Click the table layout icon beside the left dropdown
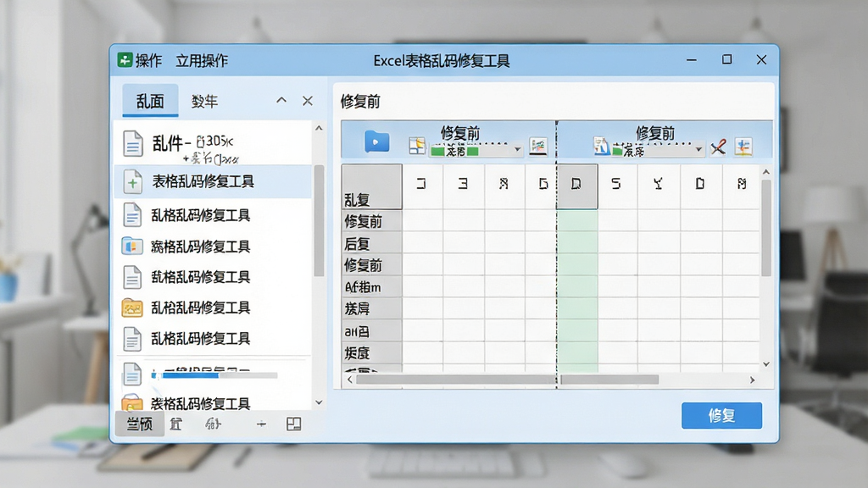The width and height of the screenshot is (868, 488). coord(417,146)
